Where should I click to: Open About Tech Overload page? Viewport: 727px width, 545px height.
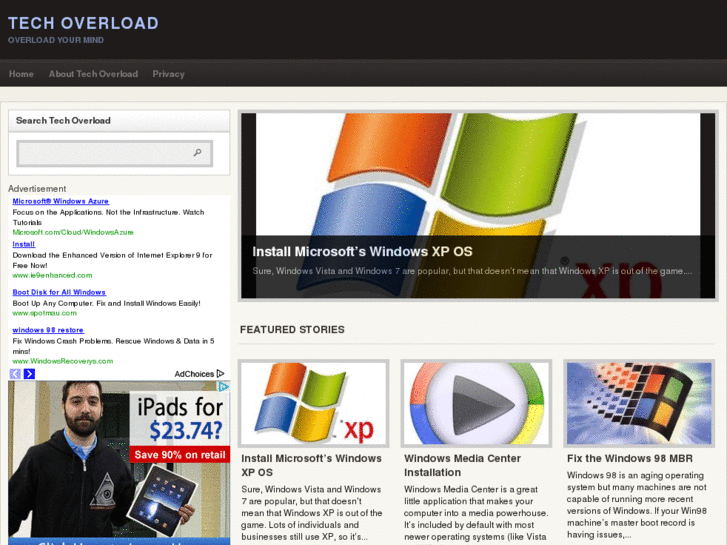93,74
